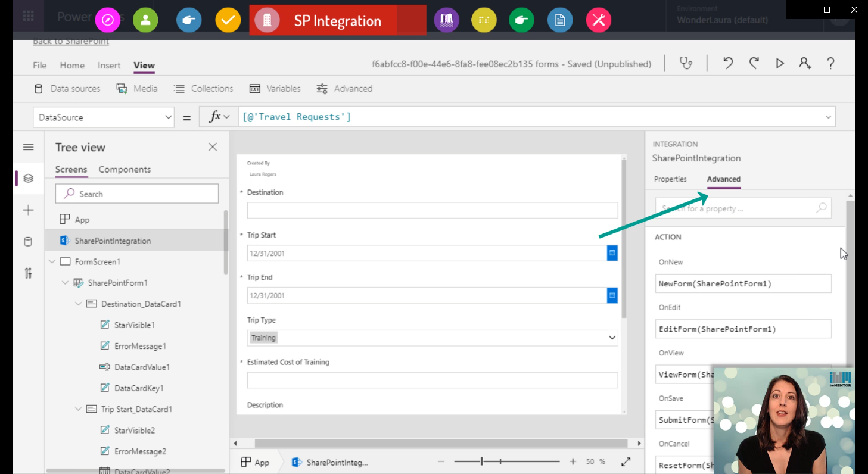868x474 pixels.
Task: Click the blue pointing hand chapter icon
Action: tap(189, 20)
